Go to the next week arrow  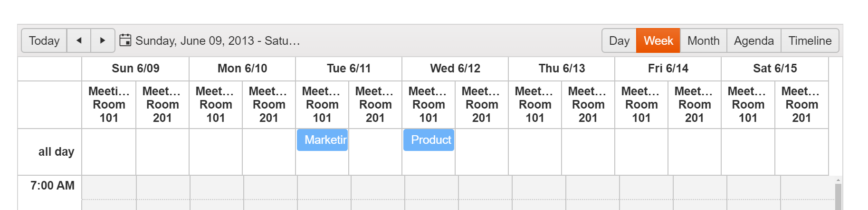tap(103, 40)
